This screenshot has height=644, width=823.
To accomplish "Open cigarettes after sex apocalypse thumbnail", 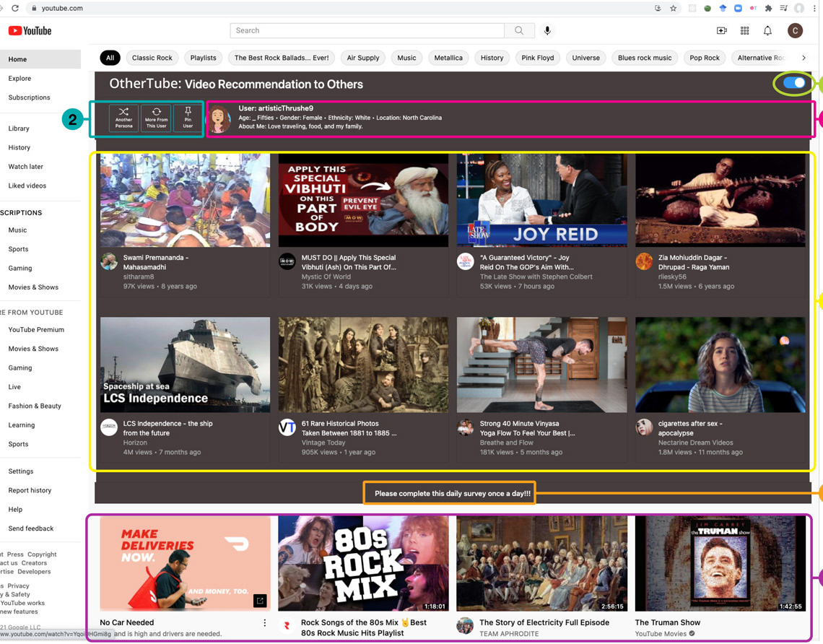I will point(720,365).
